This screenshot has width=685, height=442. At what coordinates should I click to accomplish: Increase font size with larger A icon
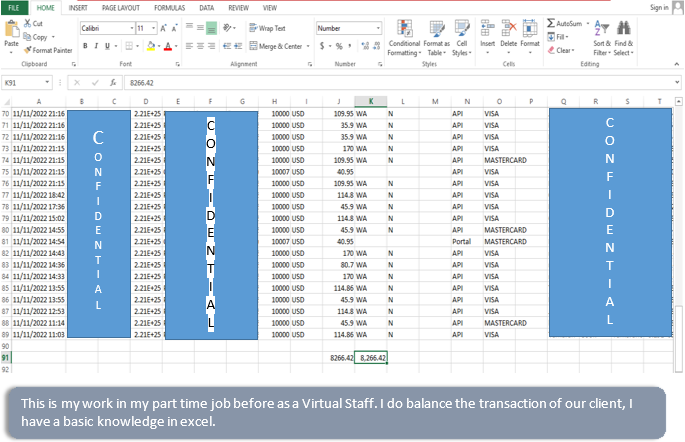coord(163,28)
